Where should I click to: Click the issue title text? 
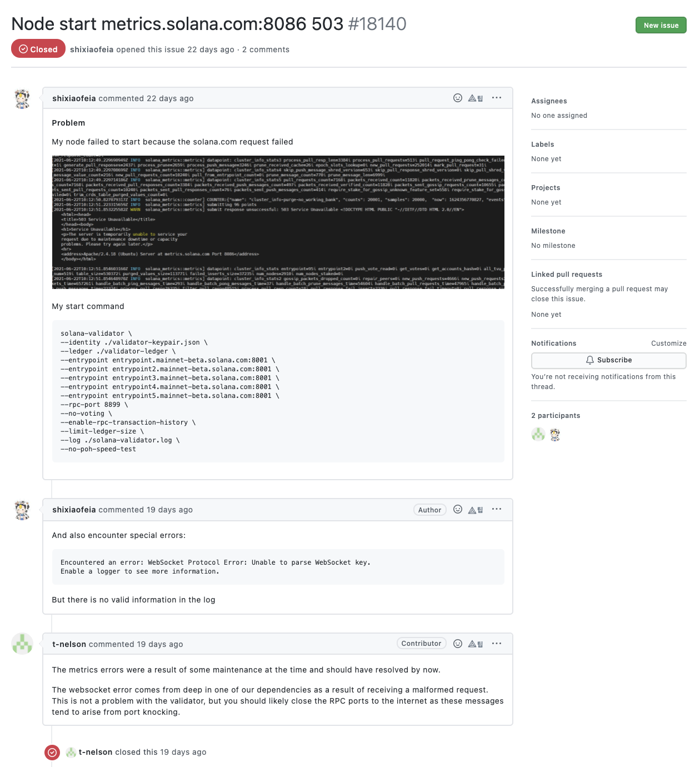[177, 24]
